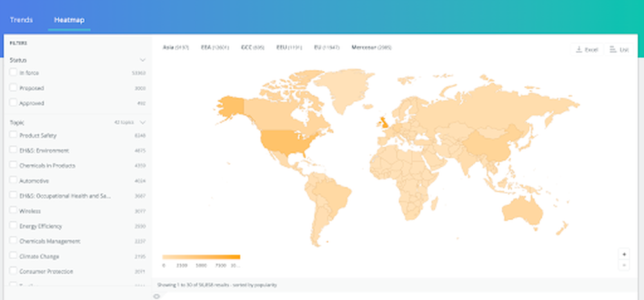Check the Approved status filter
644x300 pixels.
click(x=13, y=102)
